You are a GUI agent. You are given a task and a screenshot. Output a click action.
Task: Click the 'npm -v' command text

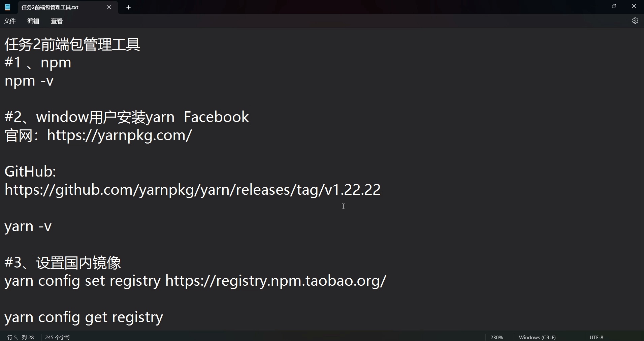click(x=29, y=81)
